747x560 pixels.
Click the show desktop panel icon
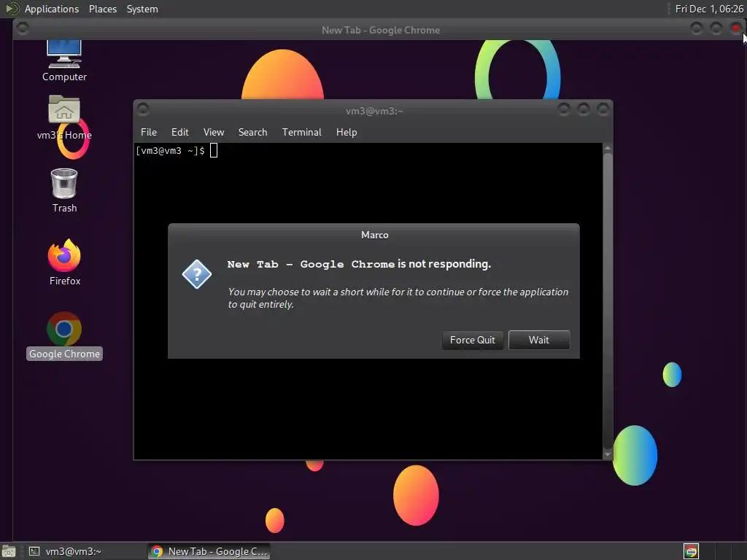click(x=9, y=551)
